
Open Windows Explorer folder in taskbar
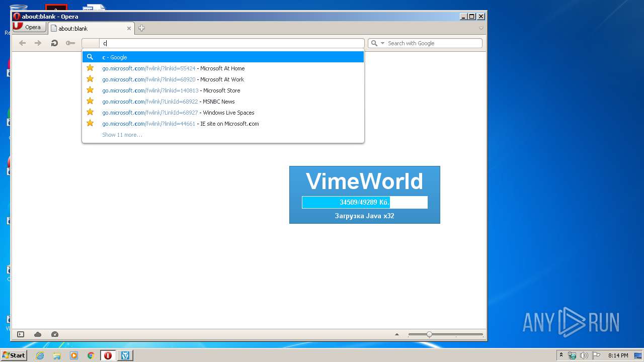click(57, 355)
